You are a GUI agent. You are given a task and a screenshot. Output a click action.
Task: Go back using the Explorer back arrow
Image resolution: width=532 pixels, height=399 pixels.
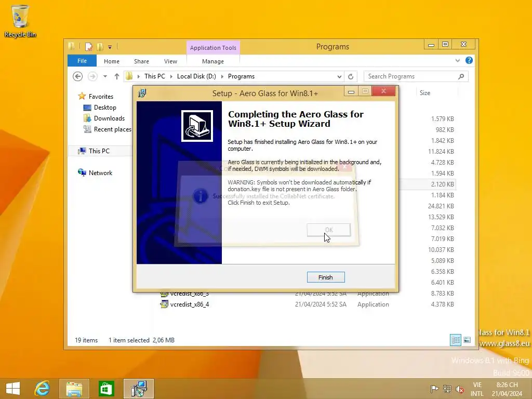78,76
